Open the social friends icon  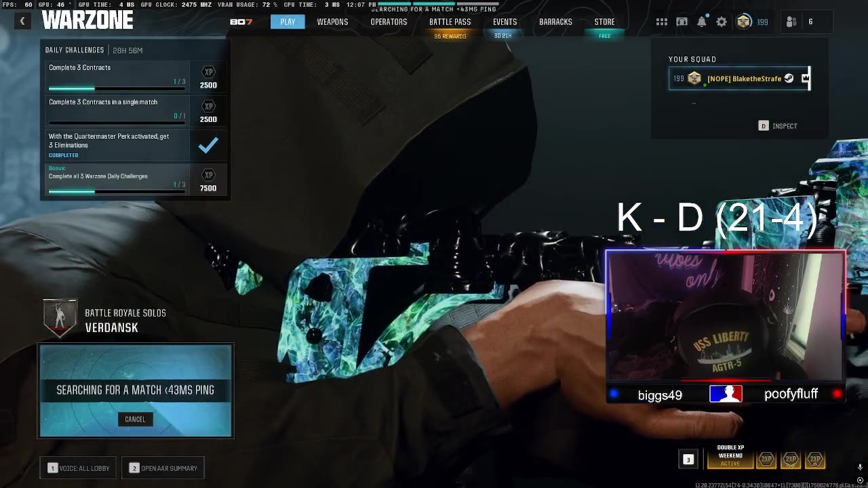coord(791,22)
